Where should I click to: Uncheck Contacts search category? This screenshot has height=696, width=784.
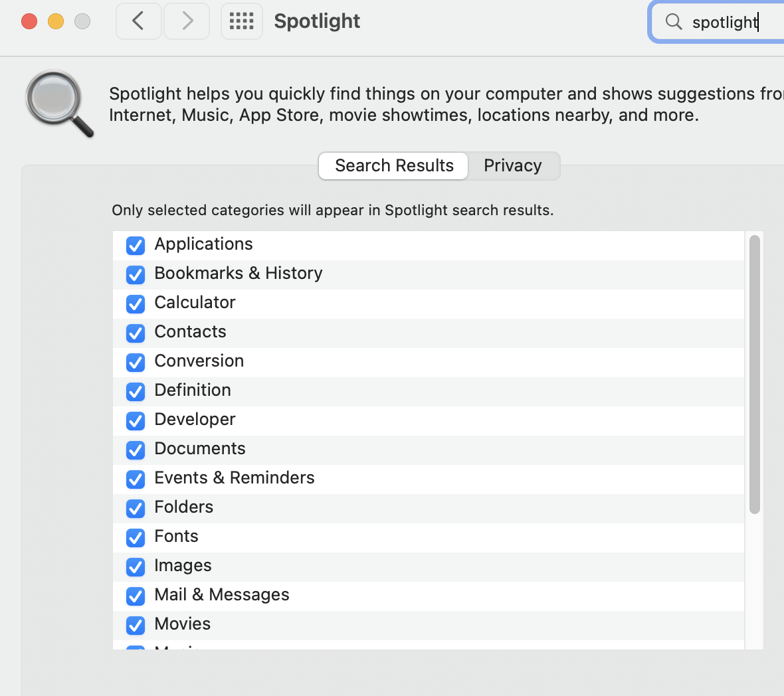click(136, 333)
